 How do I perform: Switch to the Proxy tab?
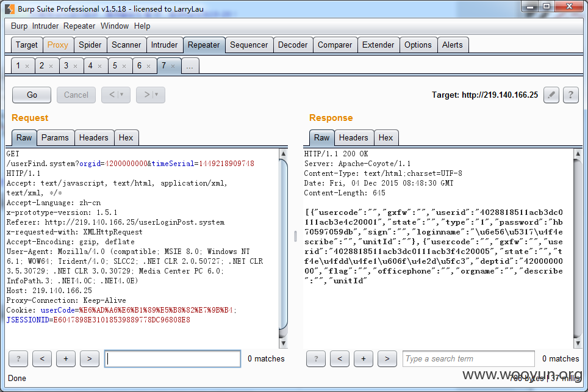point(58,45)
